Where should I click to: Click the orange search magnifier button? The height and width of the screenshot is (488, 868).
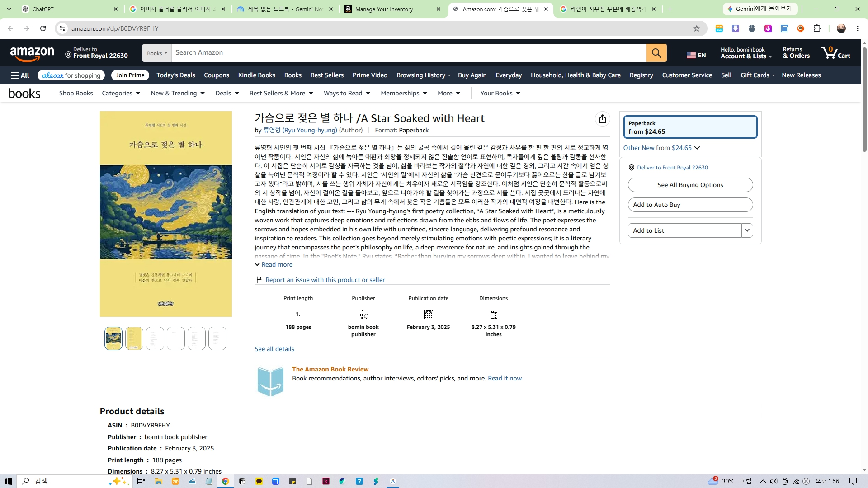pos(656,53)
